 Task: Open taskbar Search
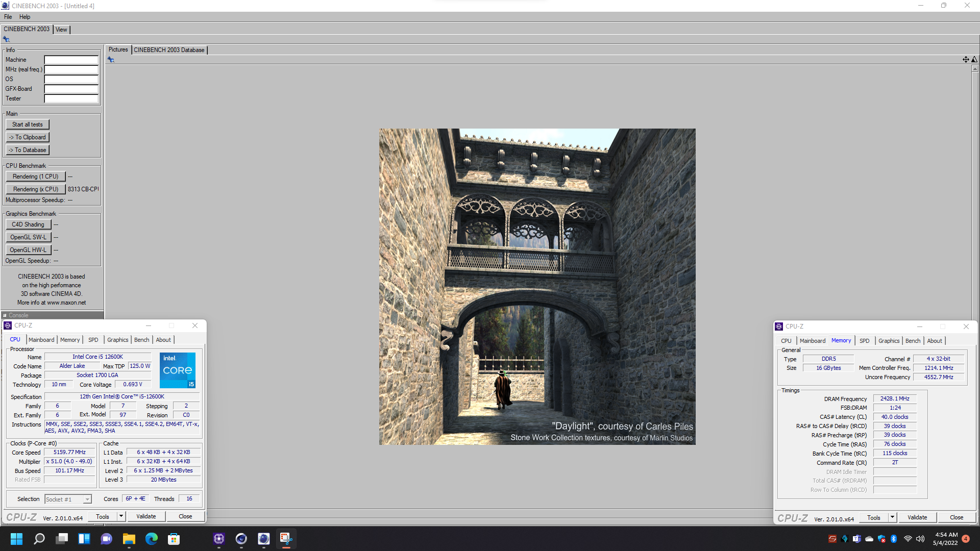click(x=39, y=539)
